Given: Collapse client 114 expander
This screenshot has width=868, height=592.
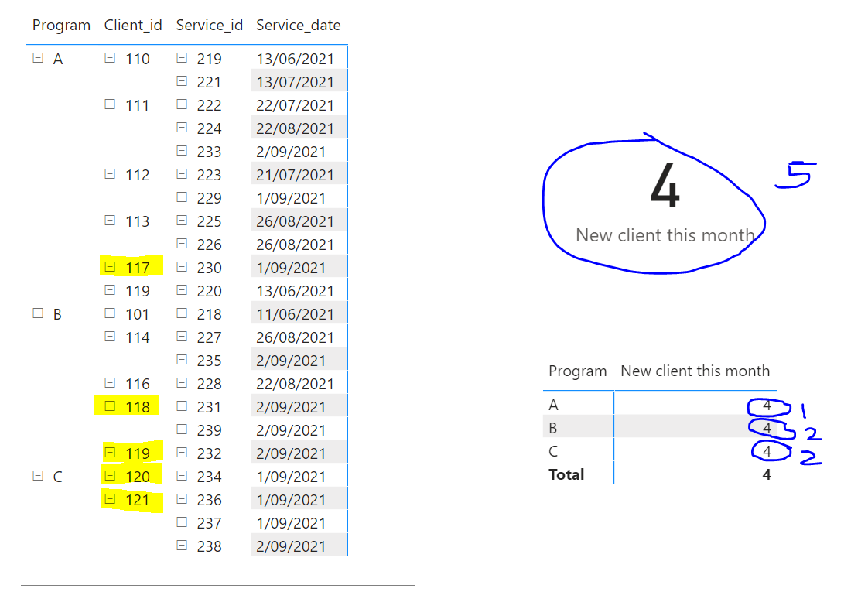Looking at the screenshot, I should (x=110, y=337).
